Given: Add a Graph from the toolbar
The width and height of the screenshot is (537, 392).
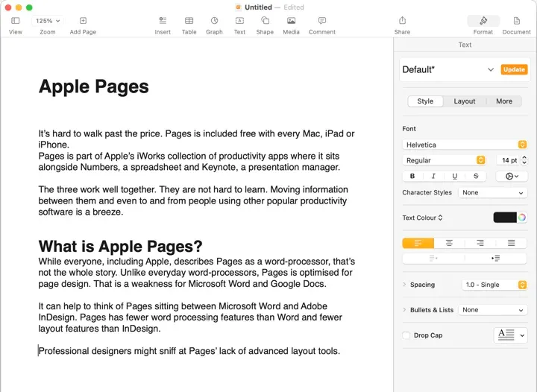Looking at the screenshot, I should (x=214, y=21).
